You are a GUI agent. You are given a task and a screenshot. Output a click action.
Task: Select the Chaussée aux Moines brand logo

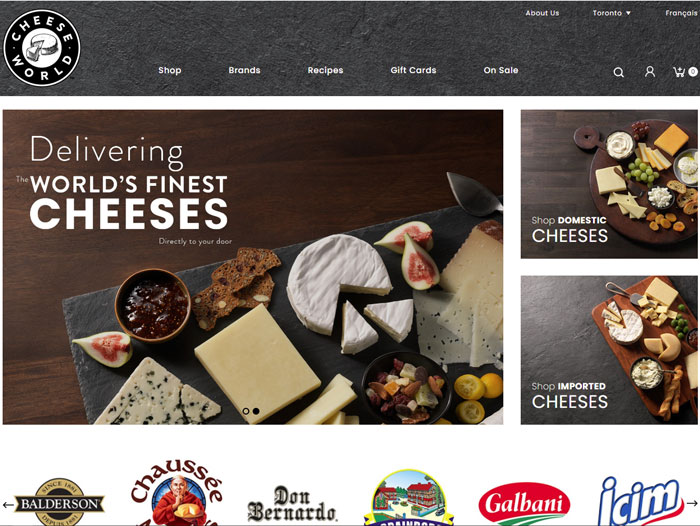coord(177,493)
